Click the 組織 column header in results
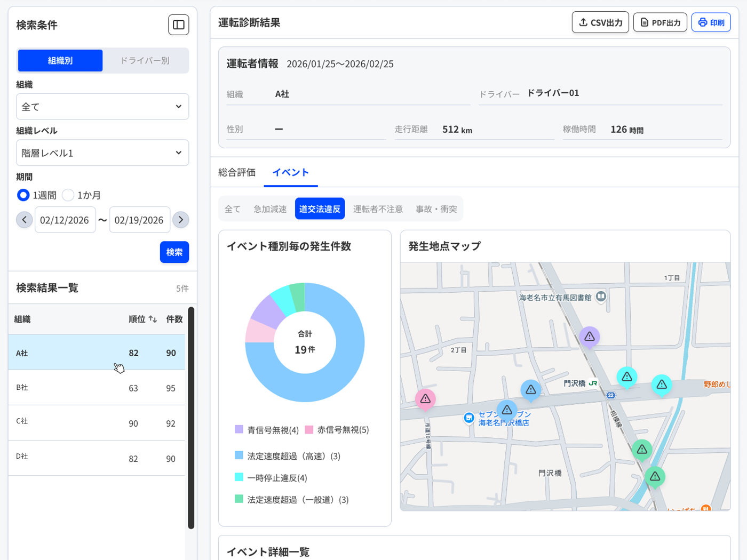 [22, 319]
